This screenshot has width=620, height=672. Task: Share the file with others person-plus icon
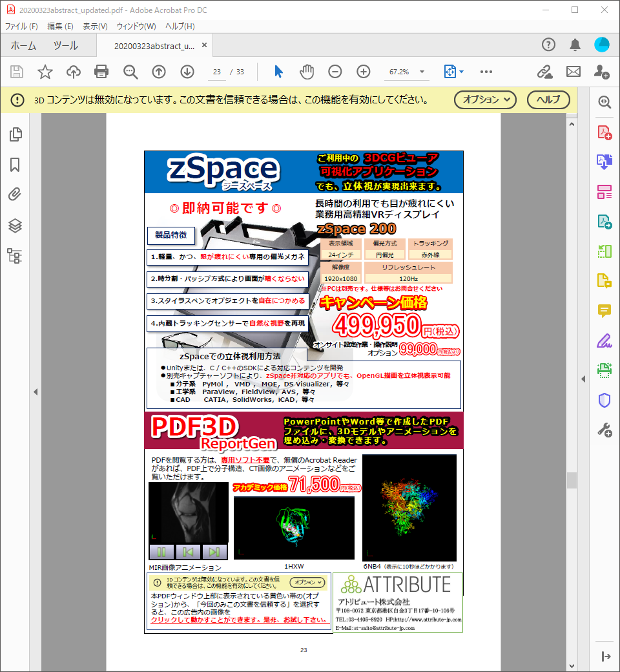tap(601, 72)
